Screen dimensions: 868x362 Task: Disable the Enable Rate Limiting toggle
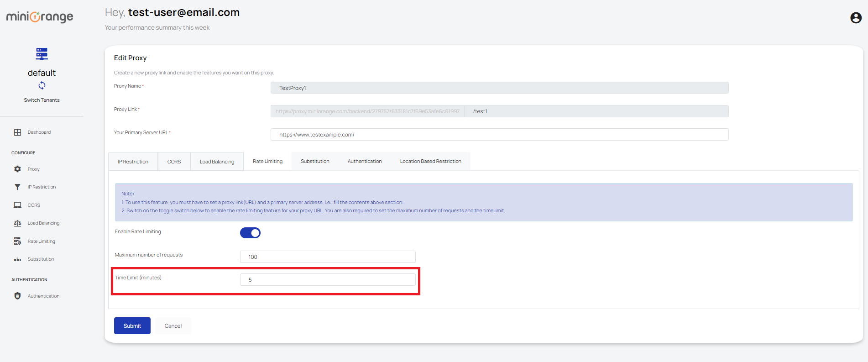click(x=250, y=233)
